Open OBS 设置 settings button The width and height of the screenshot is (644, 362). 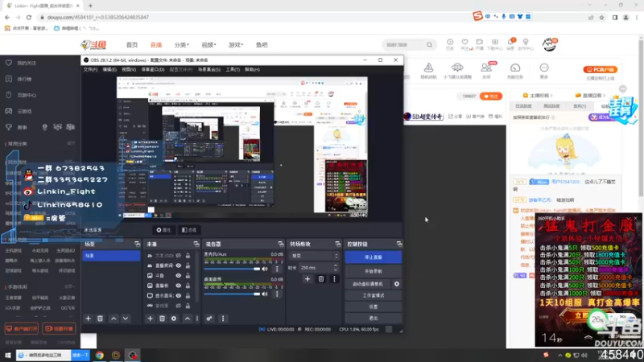(x=373, y=307)
